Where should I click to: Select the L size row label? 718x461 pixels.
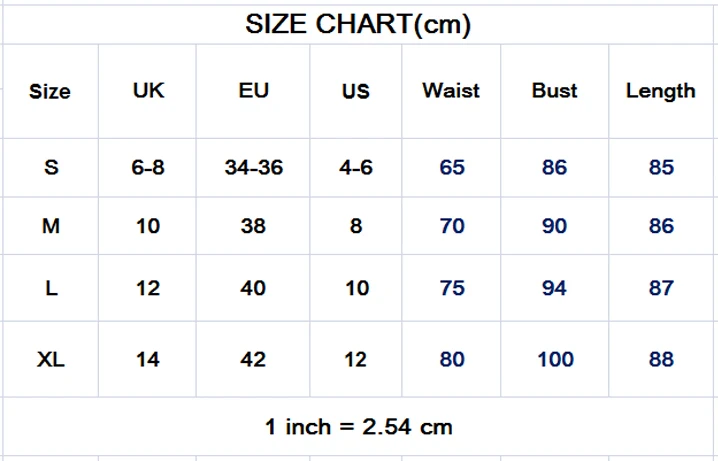tap(50, 288)
